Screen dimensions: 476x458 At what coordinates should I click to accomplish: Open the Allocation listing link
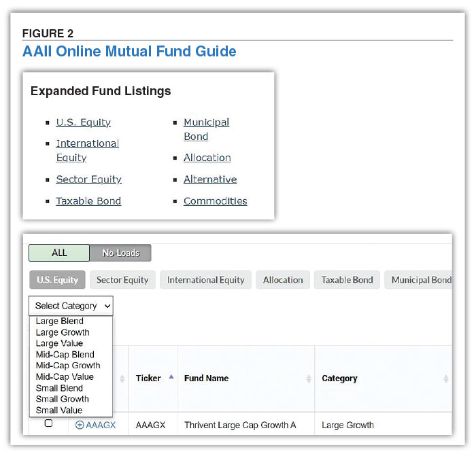(x=207, y=158)
